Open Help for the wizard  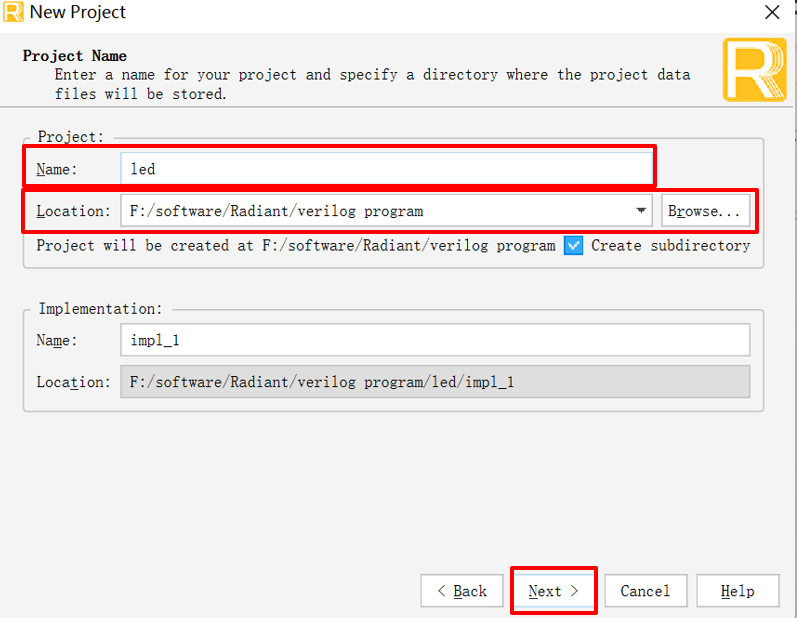[x=738, y=591]
